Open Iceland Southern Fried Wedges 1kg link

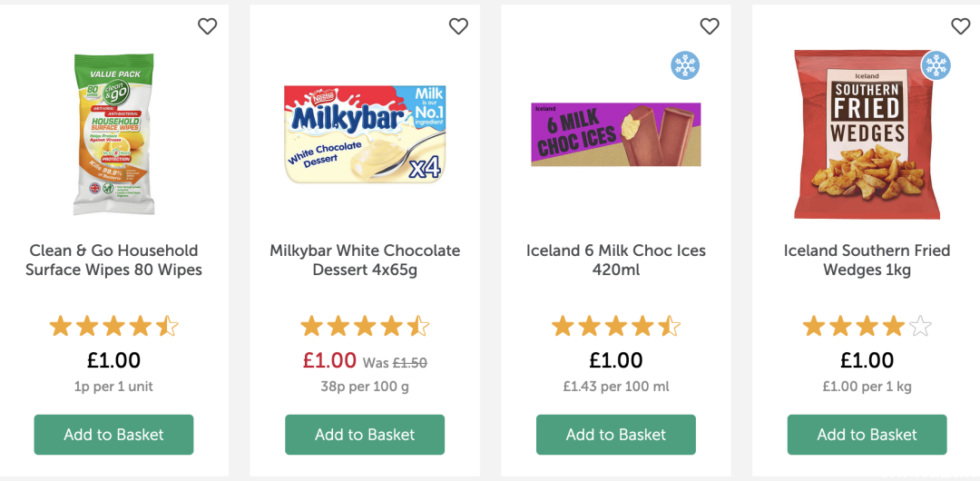pyautogui.click(x=867, y=260)
